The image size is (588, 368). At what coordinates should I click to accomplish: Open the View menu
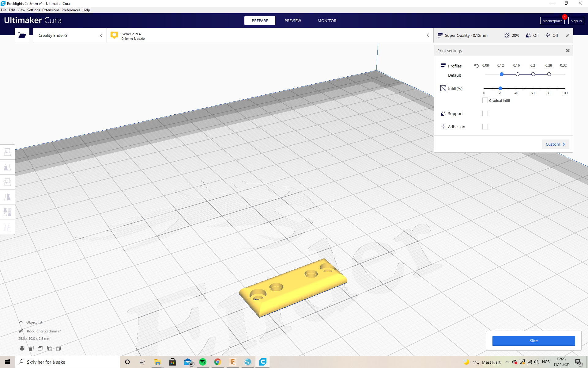21,10
